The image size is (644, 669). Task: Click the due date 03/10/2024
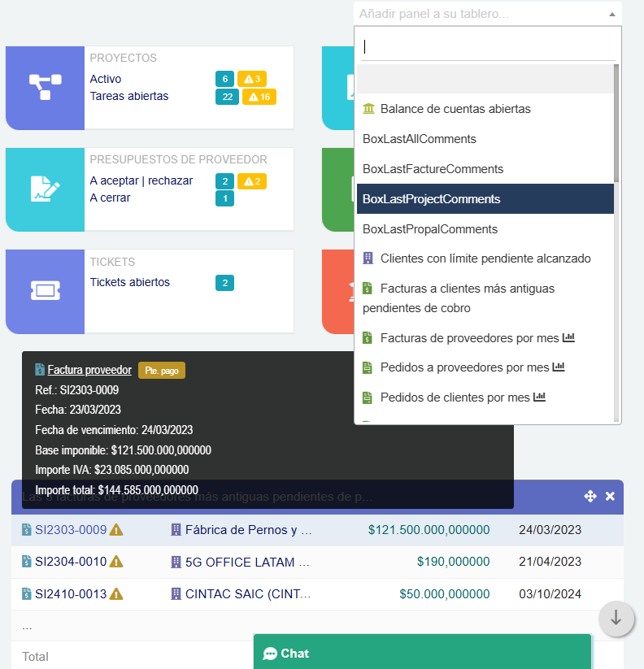(550, 594)
